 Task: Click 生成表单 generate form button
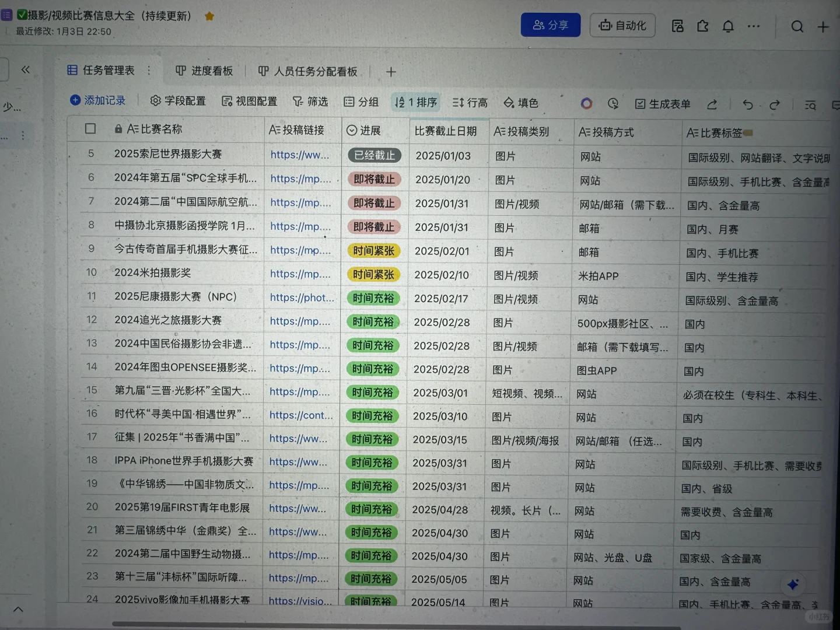663,104
